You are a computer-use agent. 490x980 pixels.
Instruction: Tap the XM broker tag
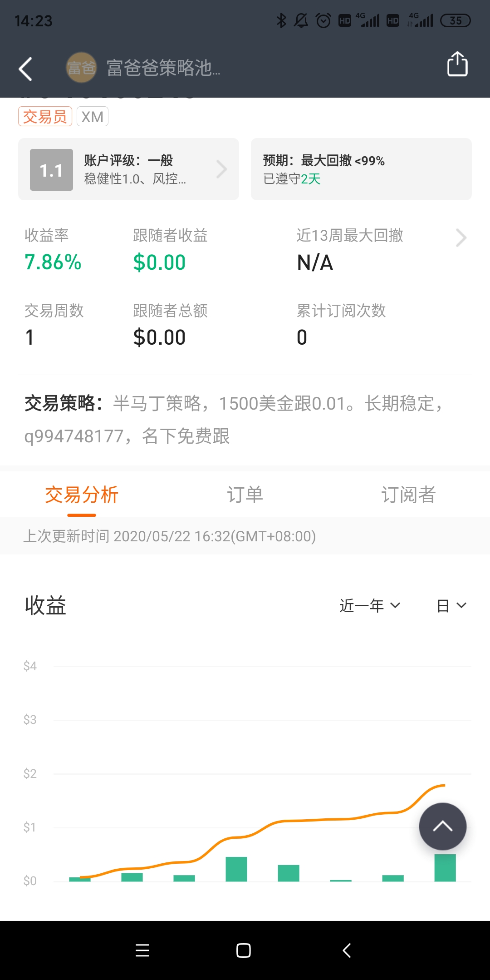[92, 117]
